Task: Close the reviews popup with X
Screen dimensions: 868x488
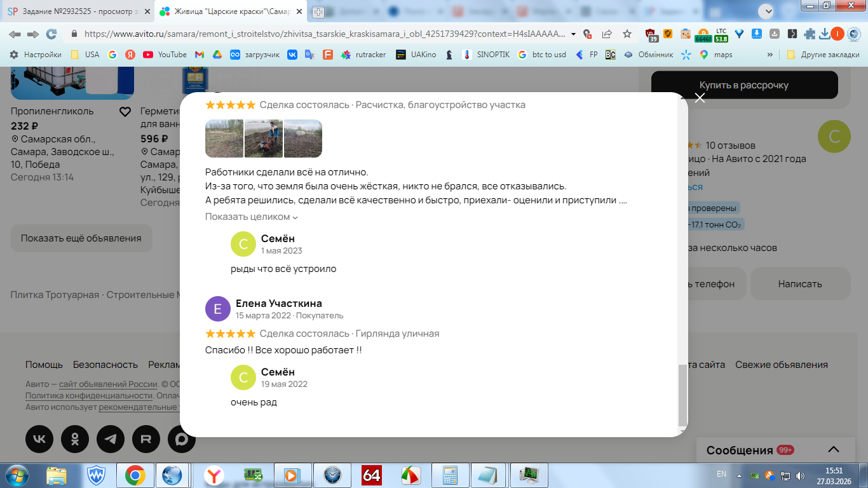Action: [700, 98]
